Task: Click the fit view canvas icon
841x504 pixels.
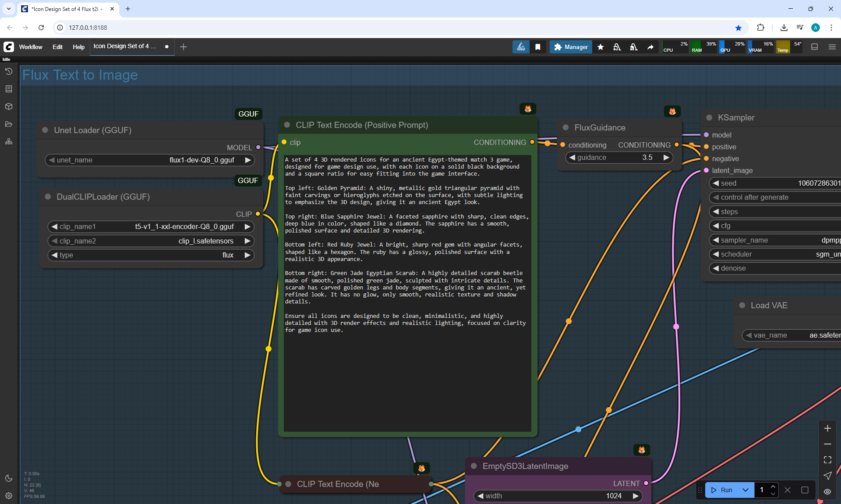Action: tap(827, 460)
